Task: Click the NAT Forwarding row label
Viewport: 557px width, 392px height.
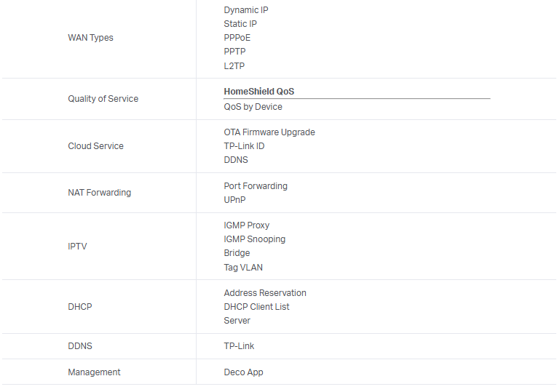Action: coord(99,193)
